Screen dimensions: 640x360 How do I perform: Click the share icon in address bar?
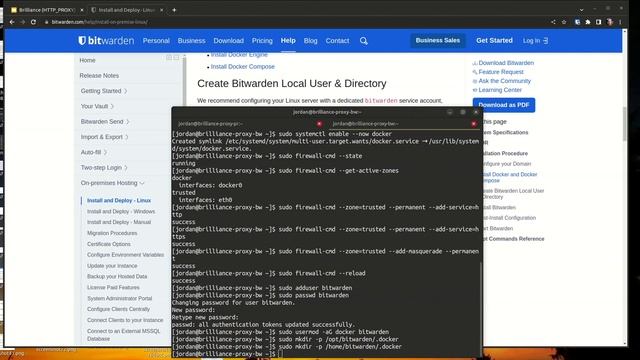point(553,22)
